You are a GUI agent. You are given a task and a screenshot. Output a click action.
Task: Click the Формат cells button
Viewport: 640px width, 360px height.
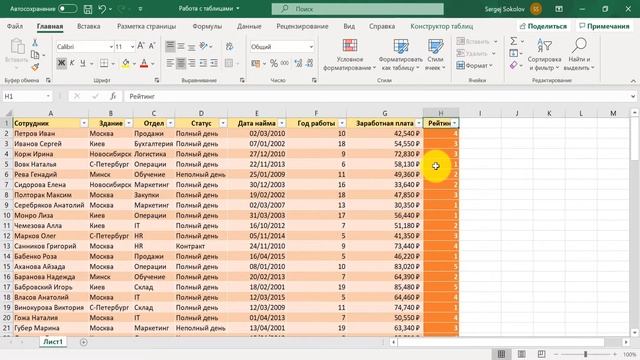pyautogui.click(x=474, y=65)
